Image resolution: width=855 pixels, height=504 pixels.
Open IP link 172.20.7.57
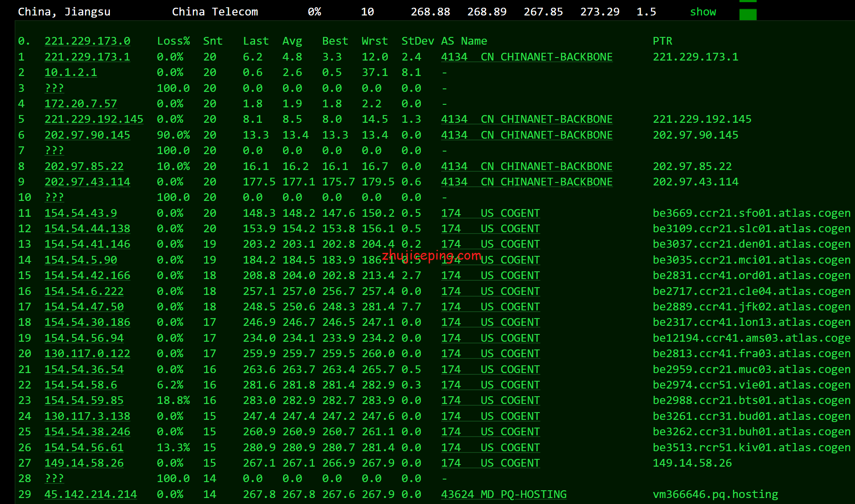[81, 103]
